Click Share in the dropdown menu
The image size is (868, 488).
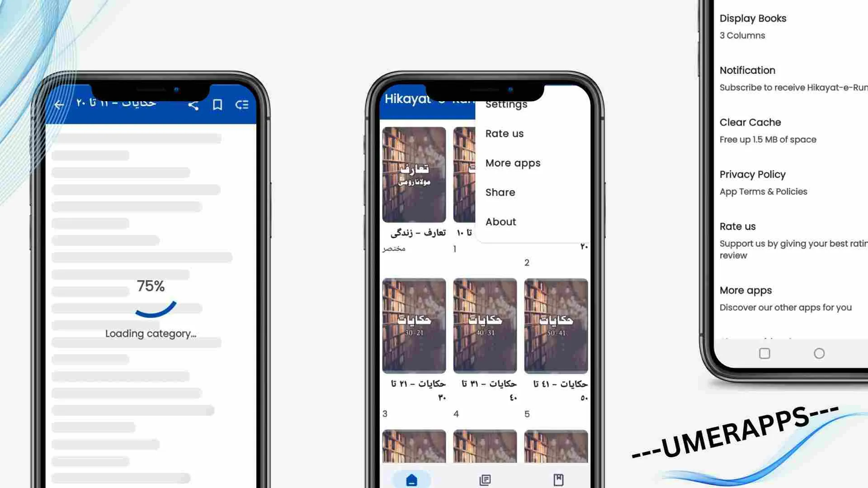point(500,192)
